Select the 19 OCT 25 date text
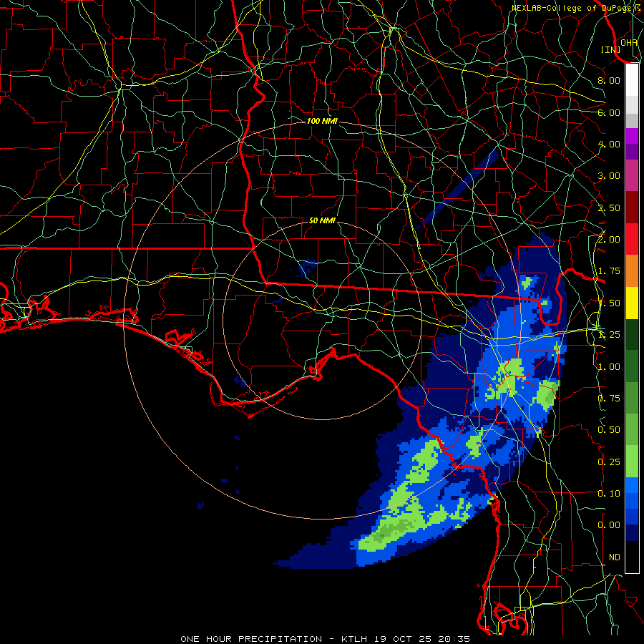Viewport: 644px width, 644px height. point(405,639)
